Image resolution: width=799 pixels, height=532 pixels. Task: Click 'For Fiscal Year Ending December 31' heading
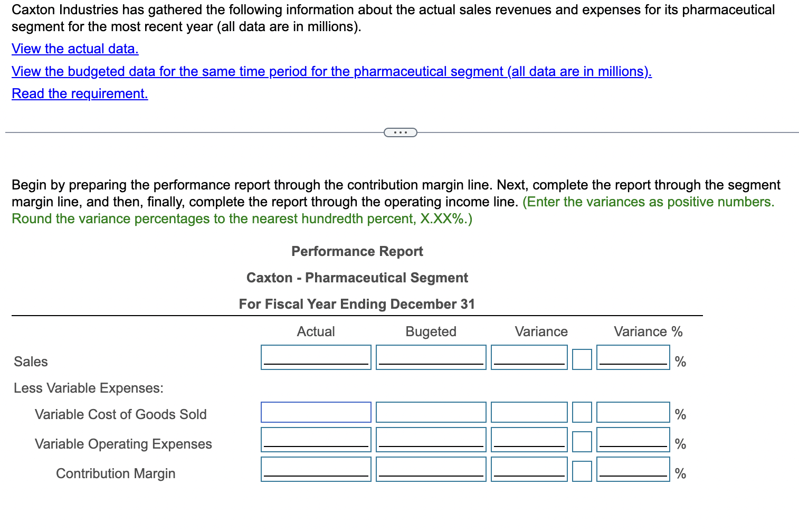[357, 304]
